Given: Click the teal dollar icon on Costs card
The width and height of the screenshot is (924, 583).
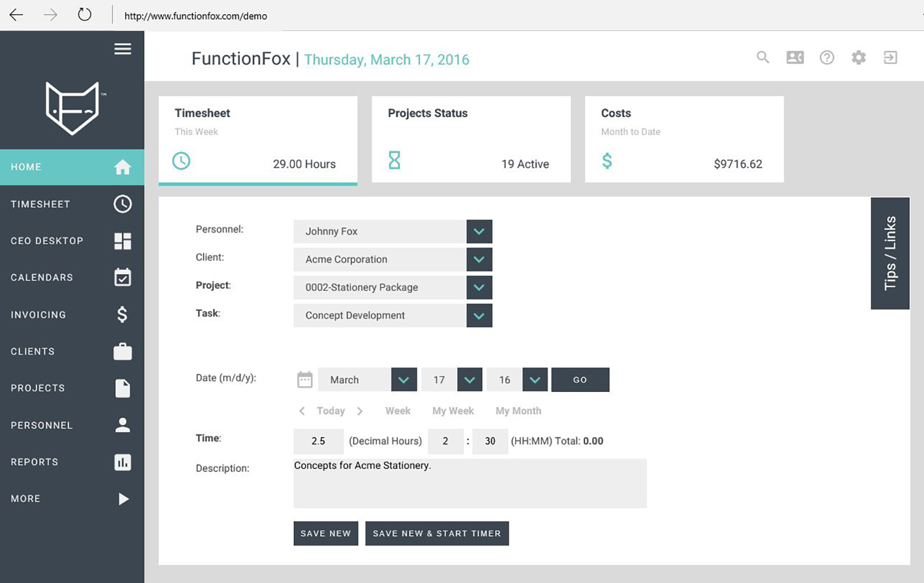Looking at the screenshot, I should (607, 161).
